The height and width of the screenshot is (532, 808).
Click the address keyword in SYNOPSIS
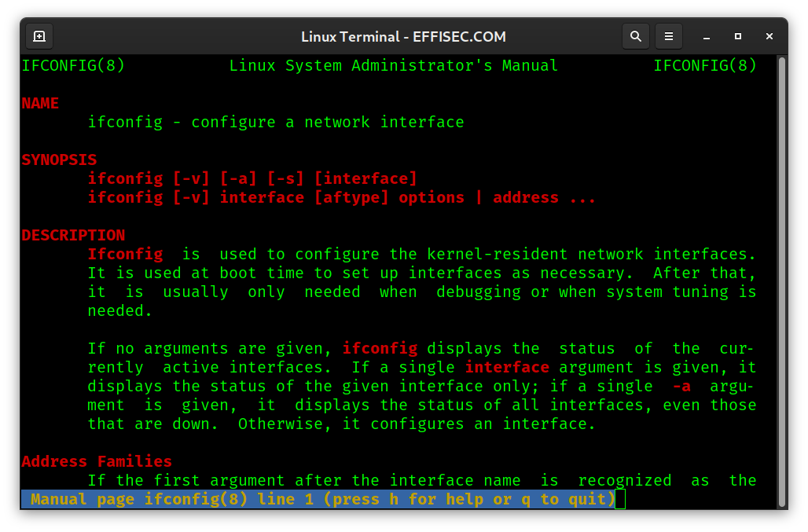pyautogui.click(x=525, y=197)
